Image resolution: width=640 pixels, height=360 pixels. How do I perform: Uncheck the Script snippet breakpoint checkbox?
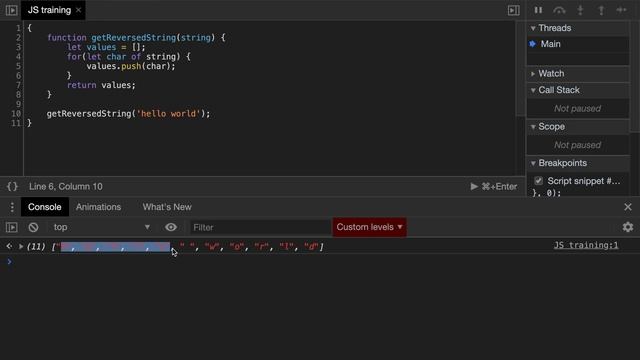click(538, 180)
